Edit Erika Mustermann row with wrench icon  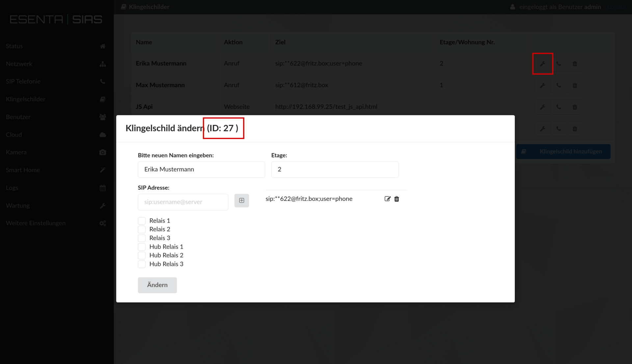pos(542,63)
